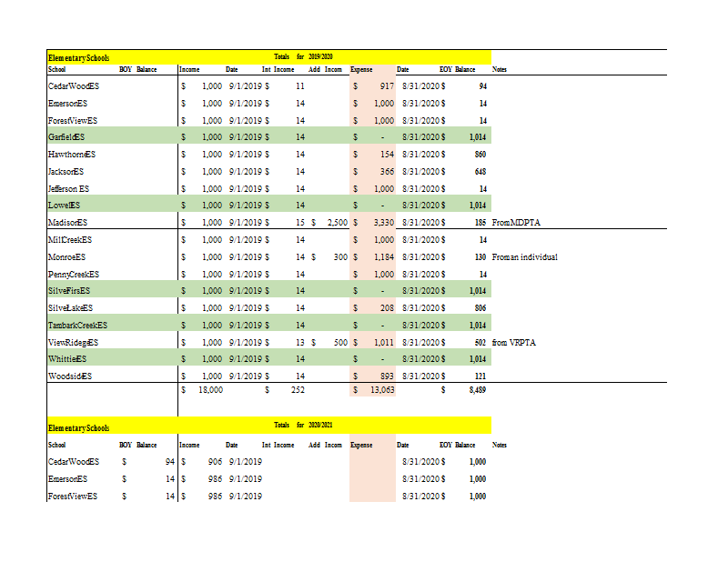Select the second 'Elementary Schools' yellow title
Viewport: 728px width, 562px height.
click(x=78, y=428)
